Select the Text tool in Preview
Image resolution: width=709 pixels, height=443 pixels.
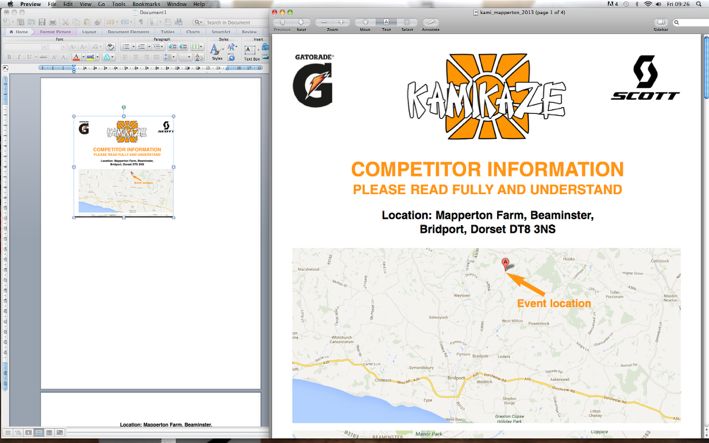386,22
